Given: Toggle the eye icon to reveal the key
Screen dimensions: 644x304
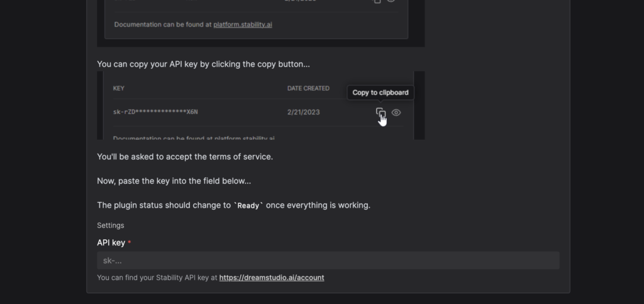Looking at the screenshot, I should pos(396,113).
